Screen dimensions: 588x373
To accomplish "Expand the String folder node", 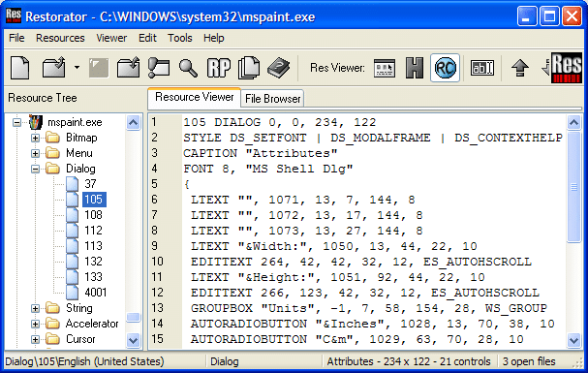I will (35, 308).
